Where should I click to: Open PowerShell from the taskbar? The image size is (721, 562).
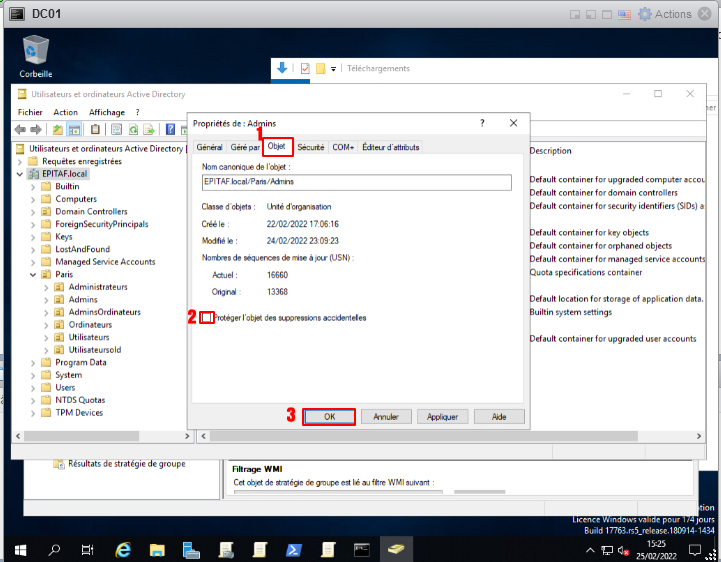(294, 549)
